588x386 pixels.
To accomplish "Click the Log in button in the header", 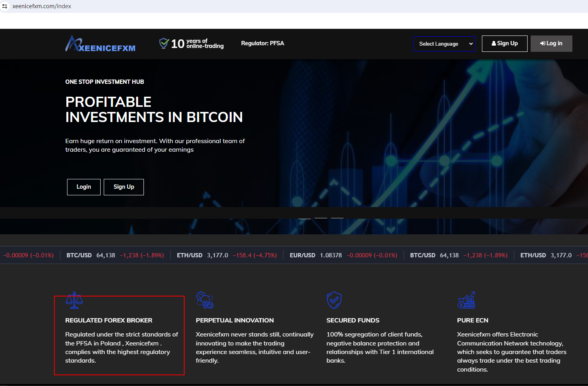I will 551,44.
